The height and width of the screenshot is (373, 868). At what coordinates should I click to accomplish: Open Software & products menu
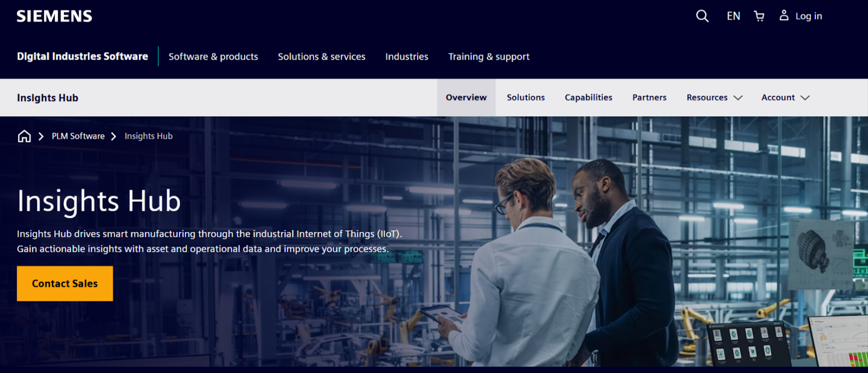point(213,56)
